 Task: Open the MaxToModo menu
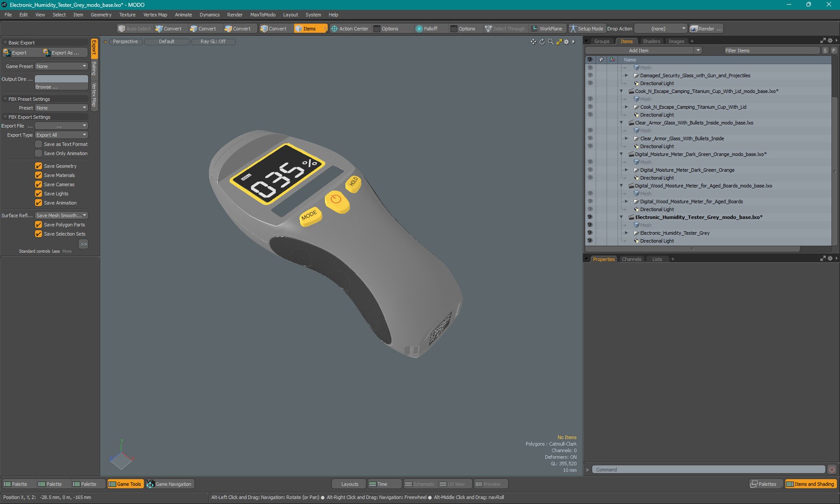(263, 14)
